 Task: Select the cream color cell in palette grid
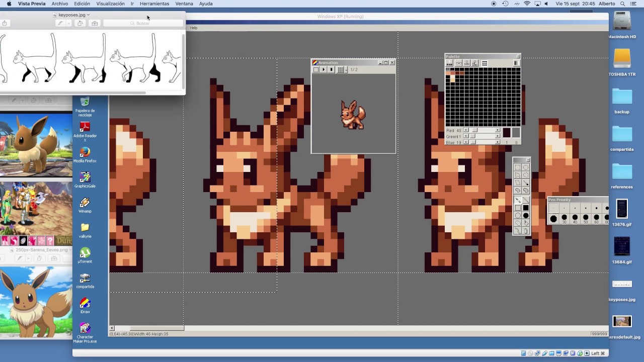click(452, 76)
